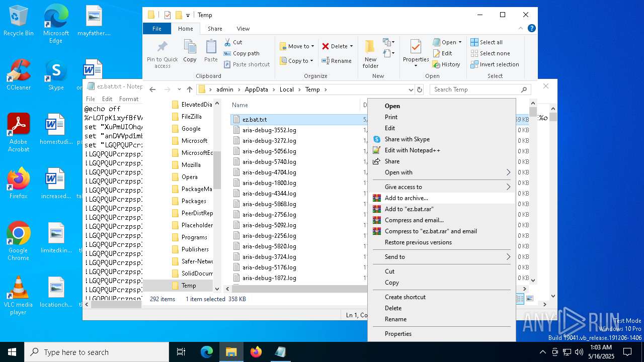Open file History from ribbon

click(446, 64)
